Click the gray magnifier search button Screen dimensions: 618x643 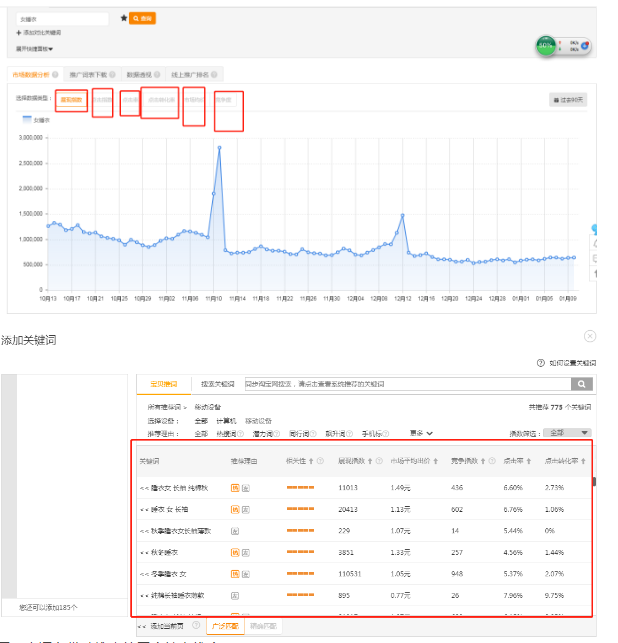click(x=582, y=384)
